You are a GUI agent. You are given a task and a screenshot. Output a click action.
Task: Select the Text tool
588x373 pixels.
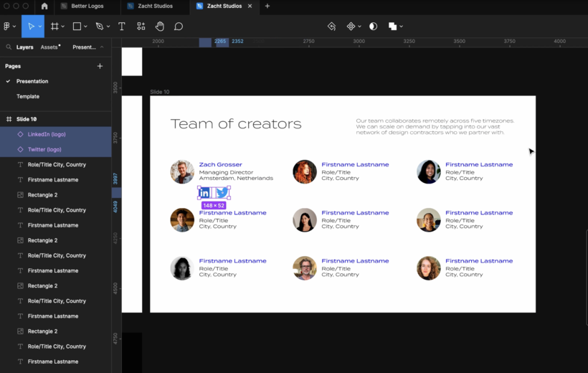(x=121, y=27)
